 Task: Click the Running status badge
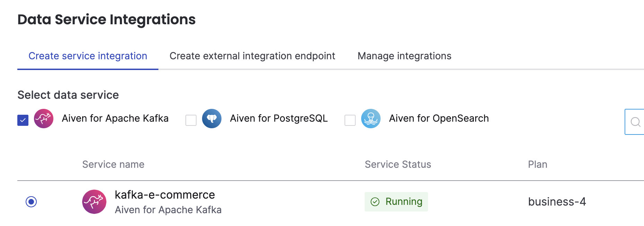click(x=396, y=202)
